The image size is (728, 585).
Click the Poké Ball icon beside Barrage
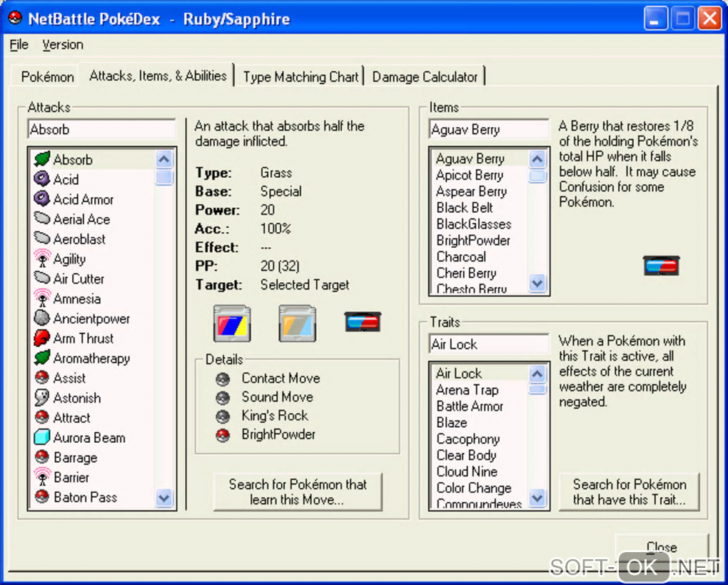click(x=42, y=457)
